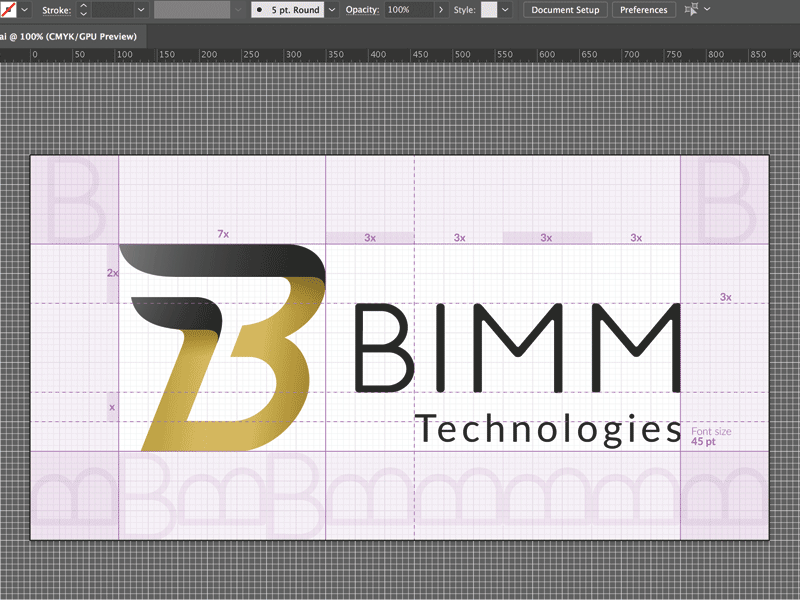
Task: Click the variable width profile preview
Action: (190, 10)
